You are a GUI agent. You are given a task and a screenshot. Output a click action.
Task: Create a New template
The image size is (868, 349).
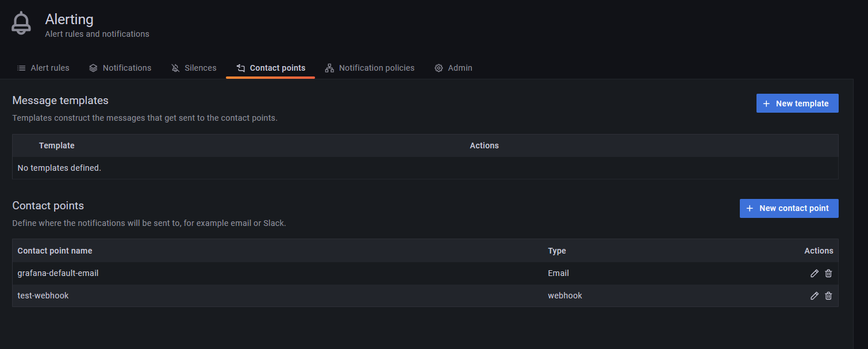pos(797,103)
